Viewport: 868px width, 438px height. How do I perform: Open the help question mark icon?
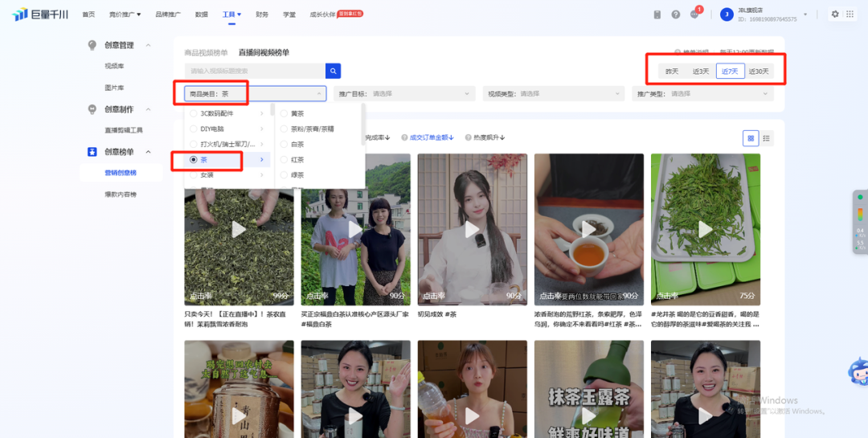click(x=675, y=14)
